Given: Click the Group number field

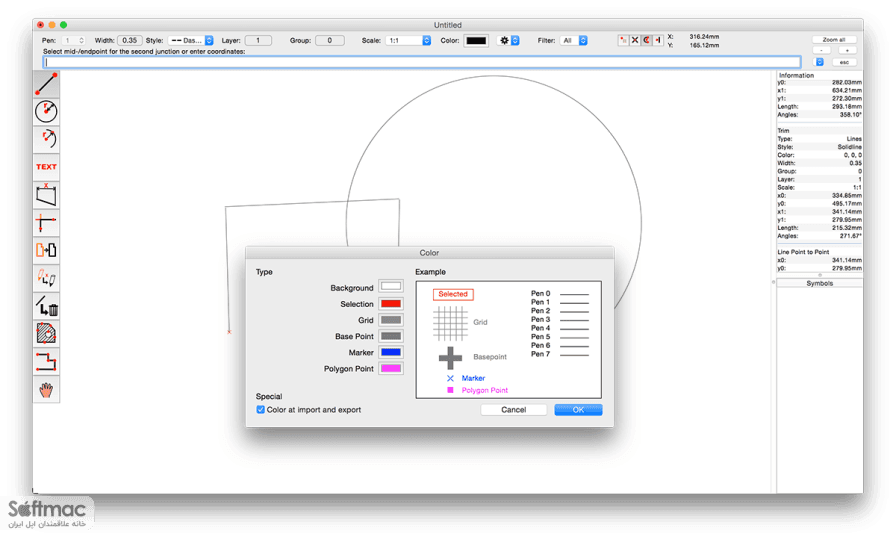Looking at the screenshot, I should pyautogui.click(x=330, y=41).
